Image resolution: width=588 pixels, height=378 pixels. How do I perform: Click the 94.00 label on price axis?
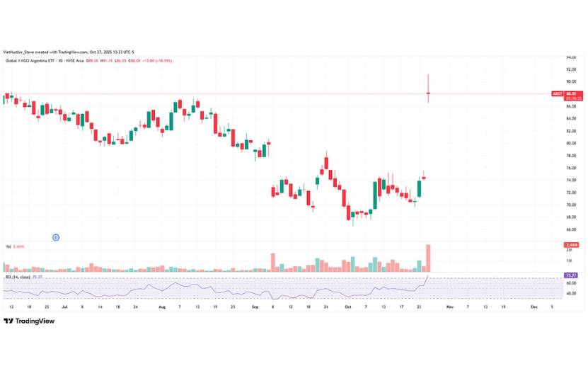(571, 57)
